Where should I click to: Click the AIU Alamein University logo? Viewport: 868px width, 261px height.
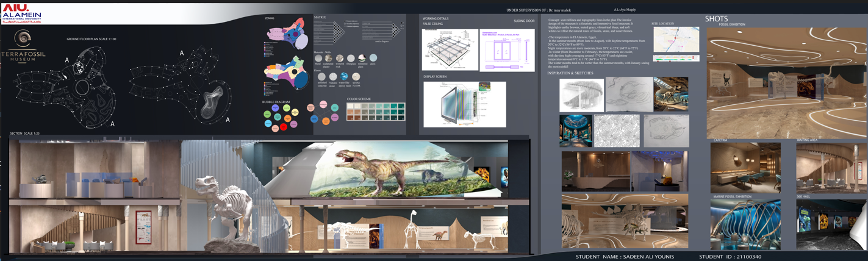21,14
